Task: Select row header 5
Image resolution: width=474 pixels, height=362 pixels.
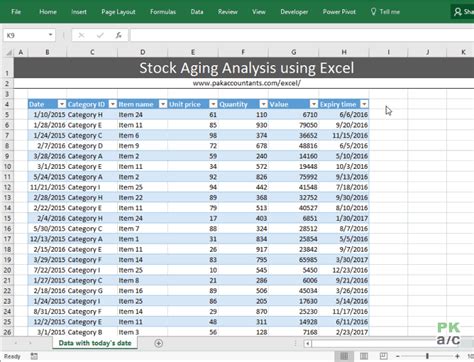Action: pos(7,115)
